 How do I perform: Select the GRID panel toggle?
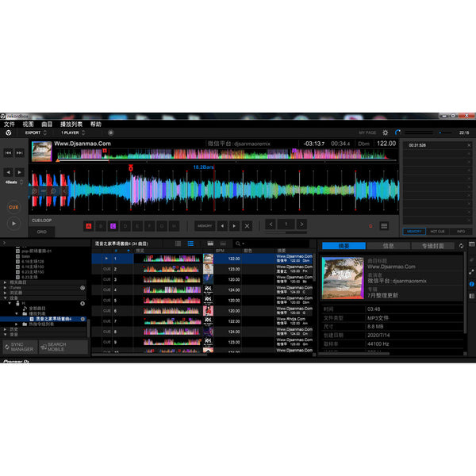[41, 232]
